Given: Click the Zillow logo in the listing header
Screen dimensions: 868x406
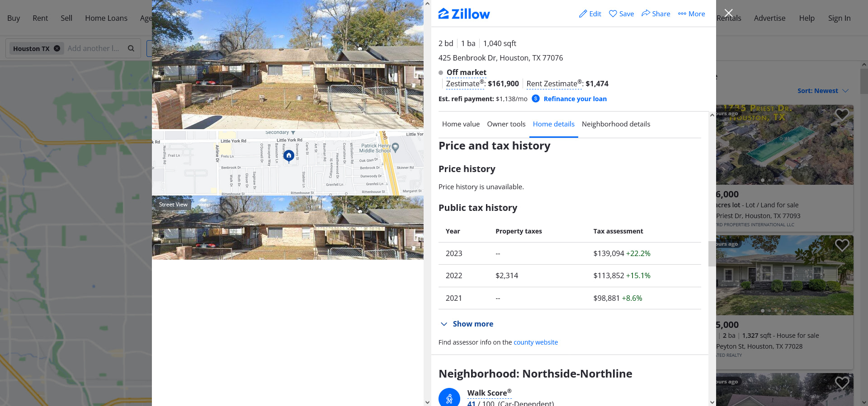Looking at the screenshot, I should pos(464,14).
